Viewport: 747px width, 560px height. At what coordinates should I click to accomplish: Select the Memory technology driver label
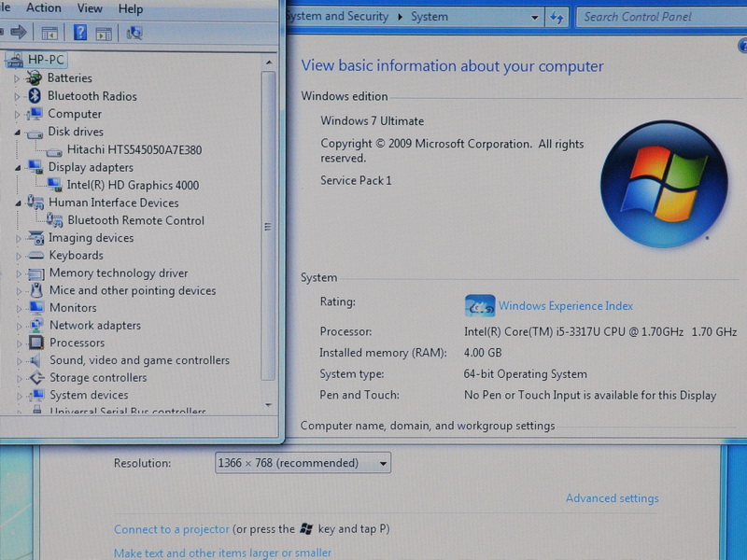(x=119, y=273)
